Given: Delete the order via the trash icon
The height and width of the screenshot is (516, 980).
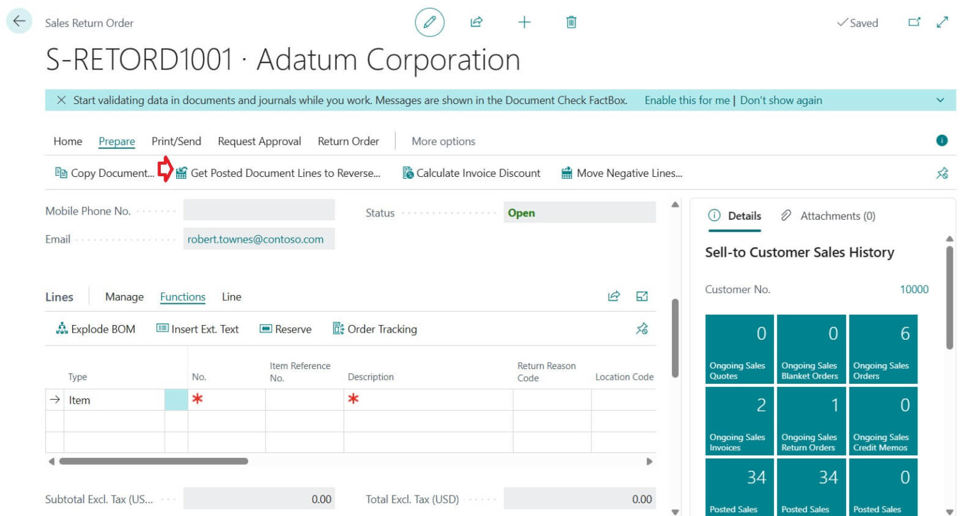Looking at the screenshot, I should point(571,22).
